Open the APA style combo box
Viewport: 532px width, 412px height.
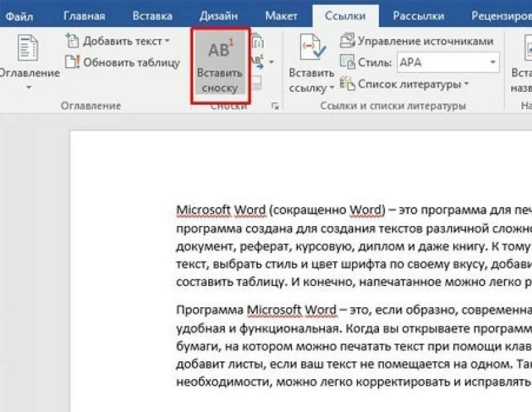pos(448,62)
